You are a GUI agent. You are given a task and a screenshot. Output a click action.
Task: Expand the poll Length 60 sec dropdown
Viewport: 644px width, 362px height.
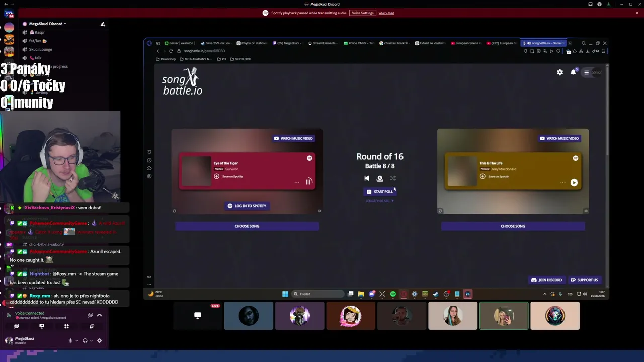(380, 201)
